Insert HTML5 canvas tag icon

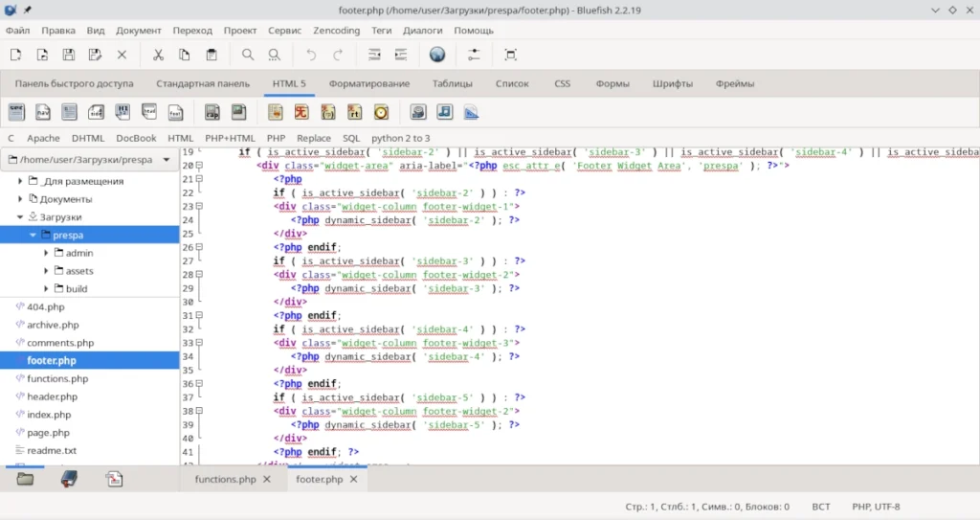[471, 112]
